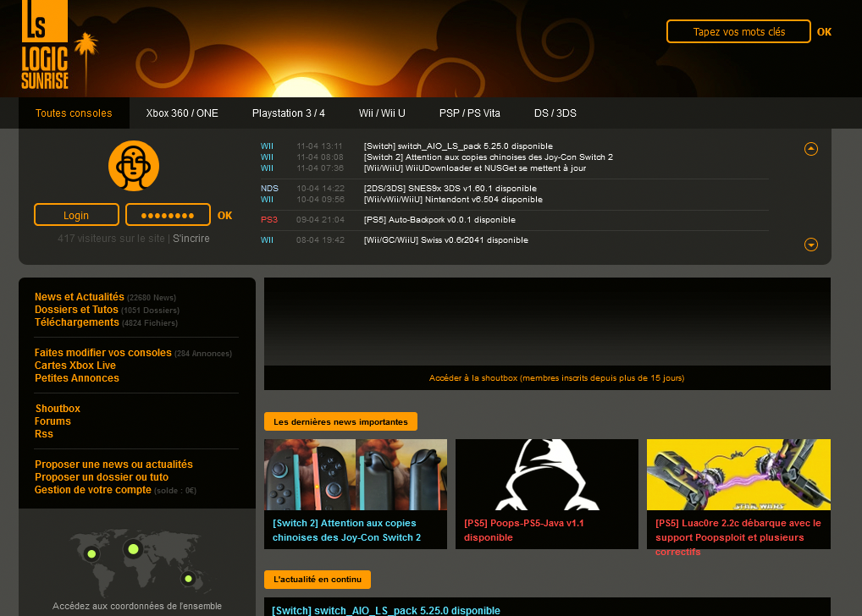Open the hooded figure Poops-PS5-Java thumbnail
The image size is (862, 616).
(x=547, y=474)
